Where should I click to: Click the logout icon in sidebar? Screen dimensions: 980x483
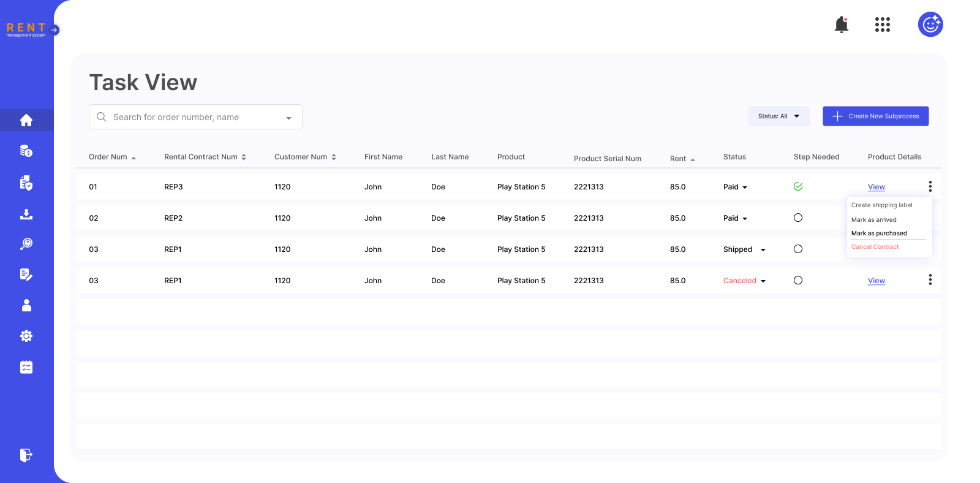(x=26, y=455)
